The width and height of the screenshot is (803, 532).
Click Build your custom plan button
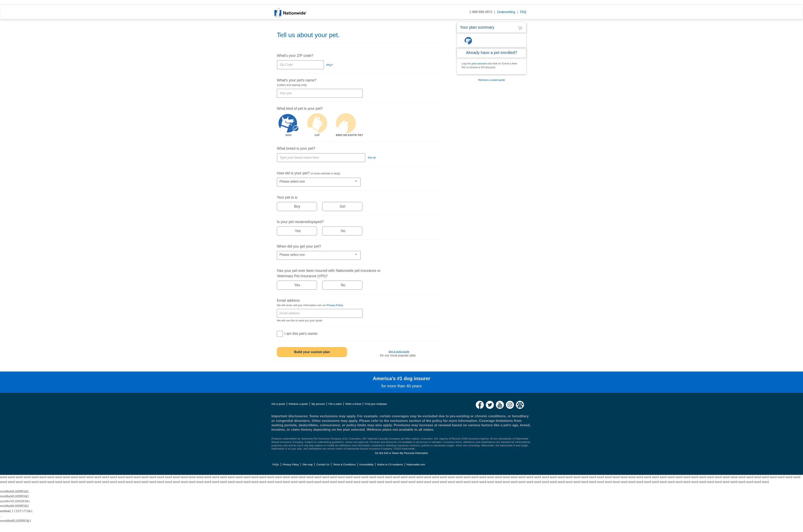click(x=312, y=352)
